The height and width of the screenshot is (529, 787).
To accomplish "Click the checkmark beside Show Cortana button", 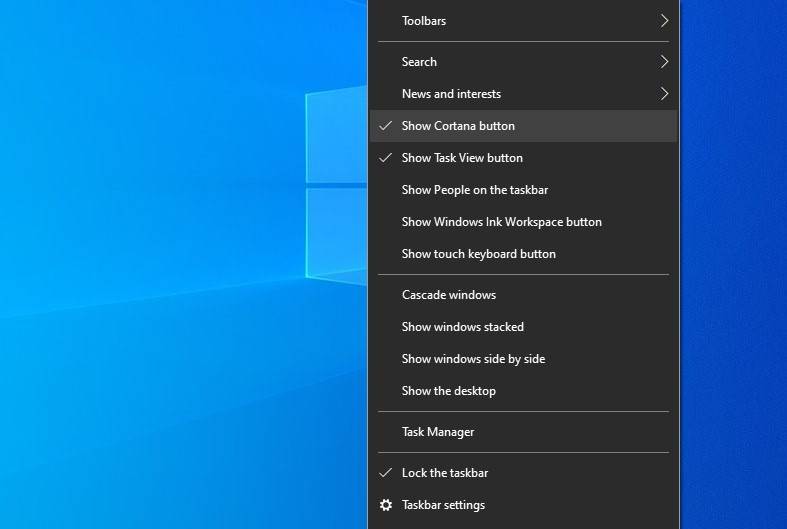I will (385, 126).
